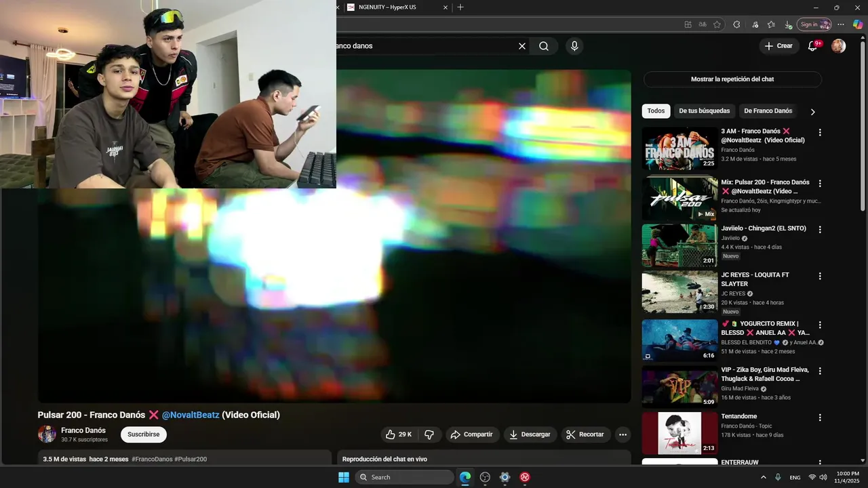
Task: Open options for 3 AM - Franco Danós video
Action: pyautogui.click(x=820, y=132)
